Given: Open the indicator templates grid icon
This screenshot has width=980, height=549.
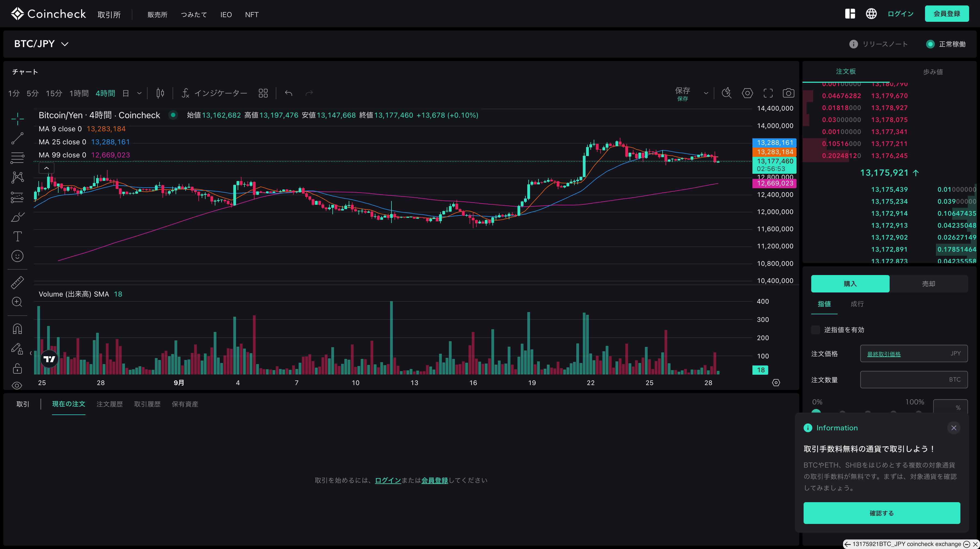Looking at the screenshot, I should (x=263, y=93).
